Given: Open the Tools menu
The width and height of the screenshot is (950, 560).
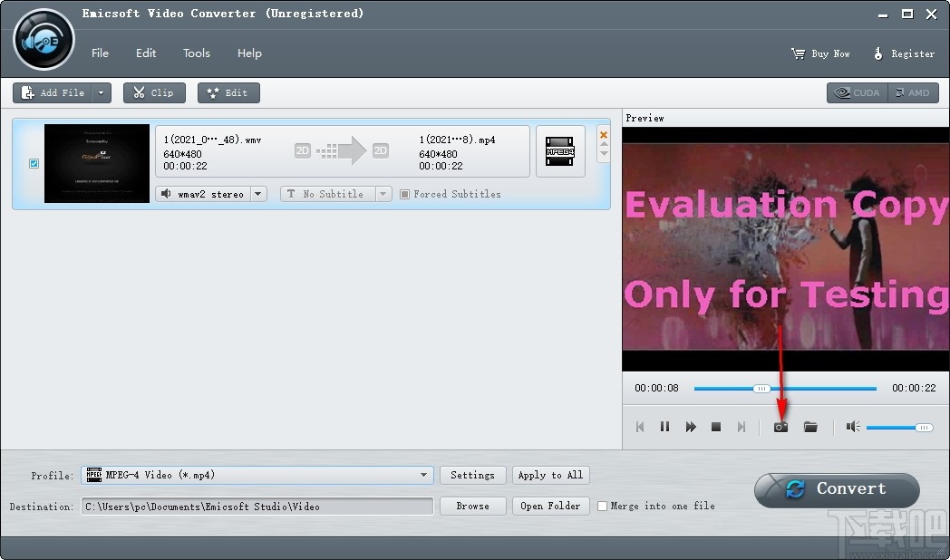Looking at the screenshot, I should tap(197, 53).
